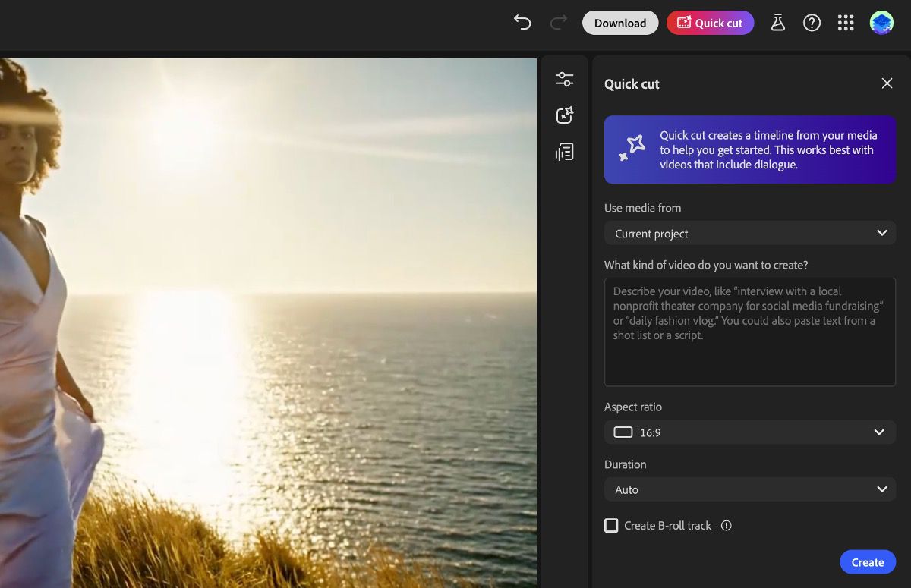Open the Labs beaker icon
This screenshot has height=588, width=911.
(777, 23)
